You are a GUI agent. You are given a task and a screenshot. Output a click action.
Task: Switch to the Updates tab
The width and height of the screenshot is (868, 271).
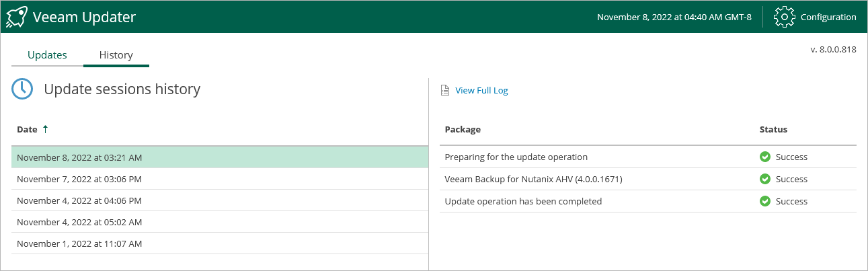47,55
